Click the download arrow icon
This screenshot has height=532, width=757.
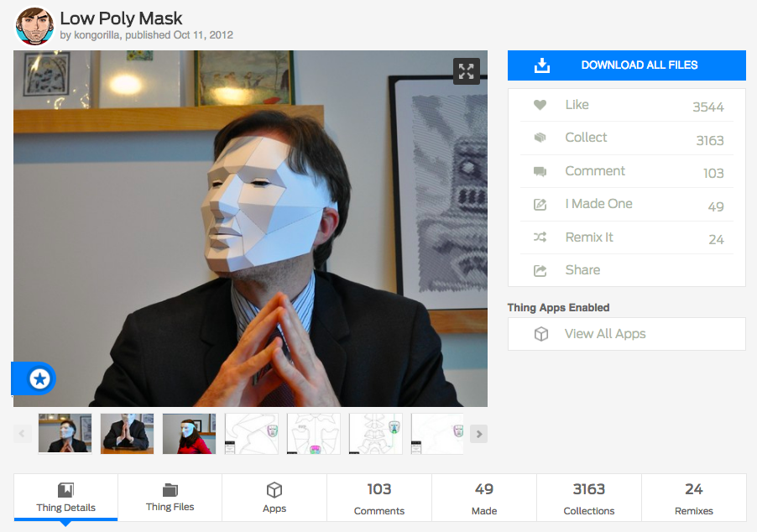click(542, 65)
